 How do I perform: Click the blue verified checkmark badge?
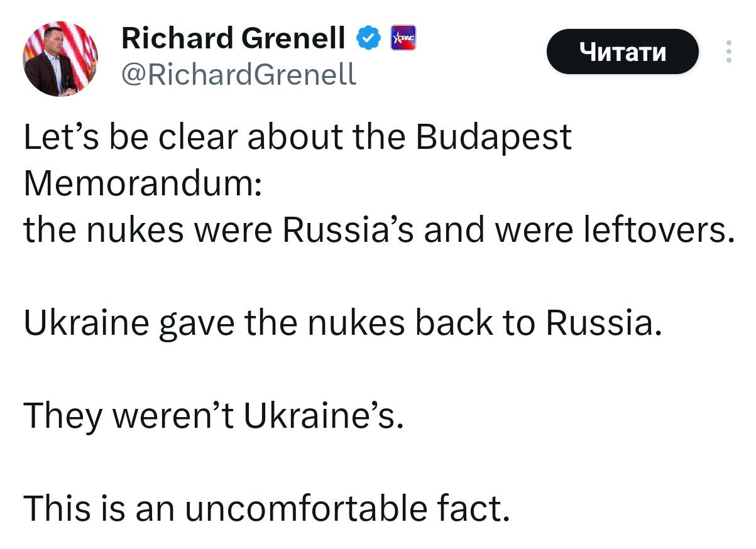coord(368,39)
